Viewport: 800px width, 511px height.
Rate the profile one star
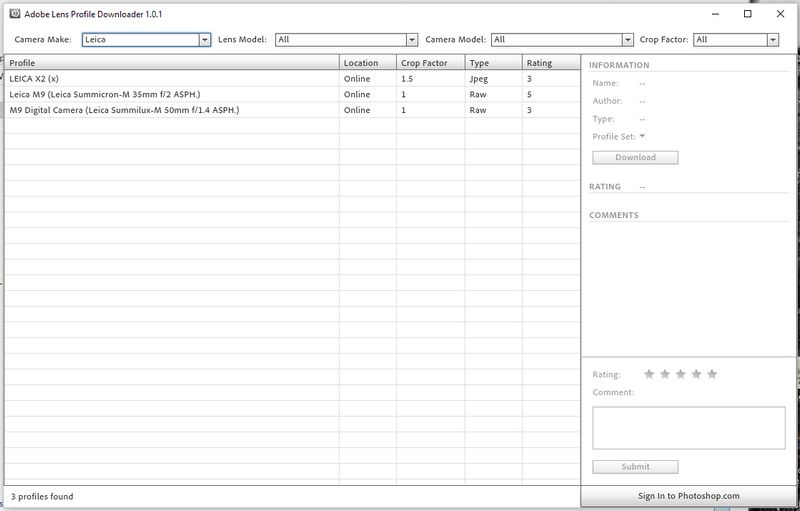649,374
